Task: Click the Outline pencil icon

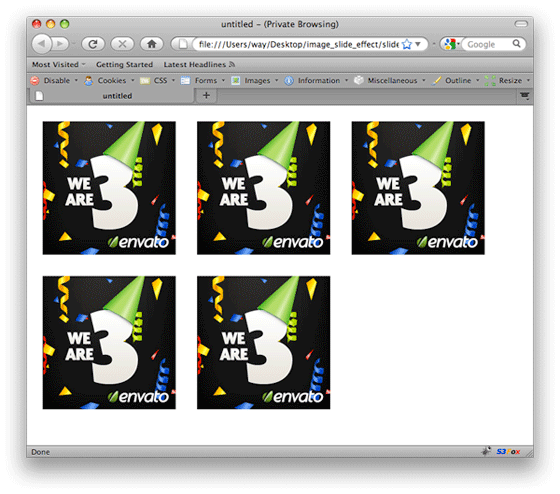Action: 436,81
